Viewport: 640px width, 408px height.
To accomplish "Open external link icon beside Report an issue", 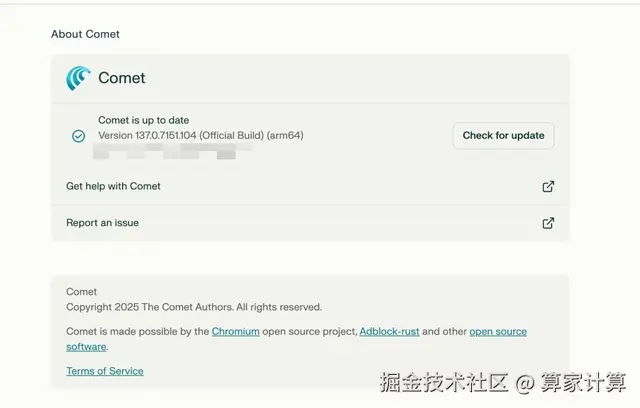I will click(x=548, y=223).
